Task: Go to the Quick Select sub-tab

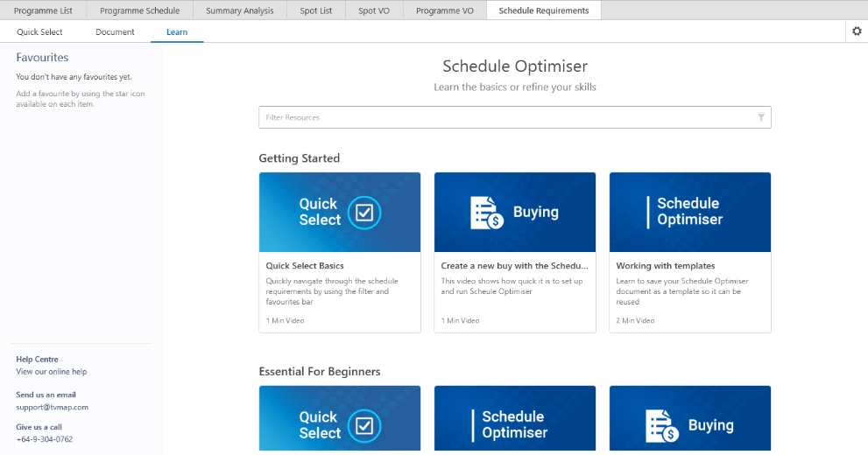Action: pos(39,32)
